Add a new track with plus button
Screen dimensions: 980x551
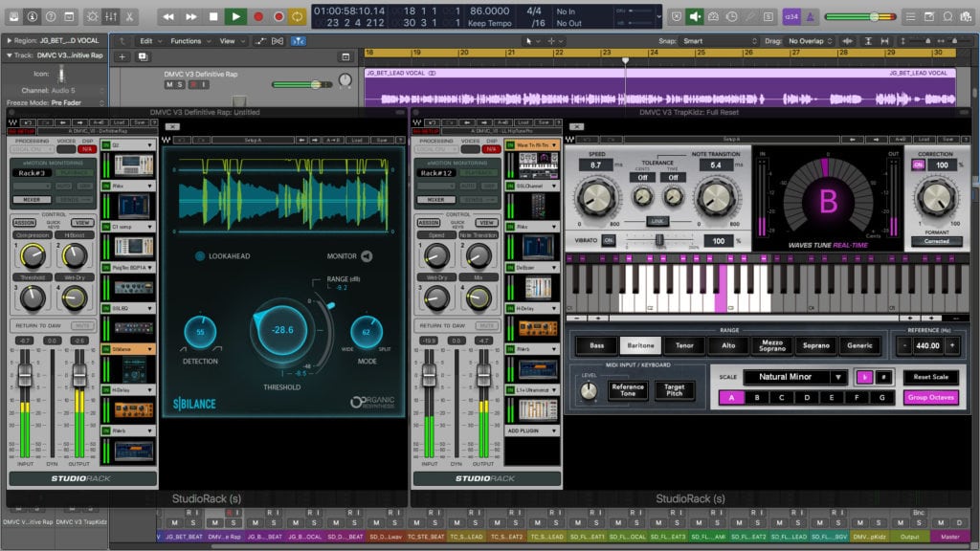click(122, 56)
